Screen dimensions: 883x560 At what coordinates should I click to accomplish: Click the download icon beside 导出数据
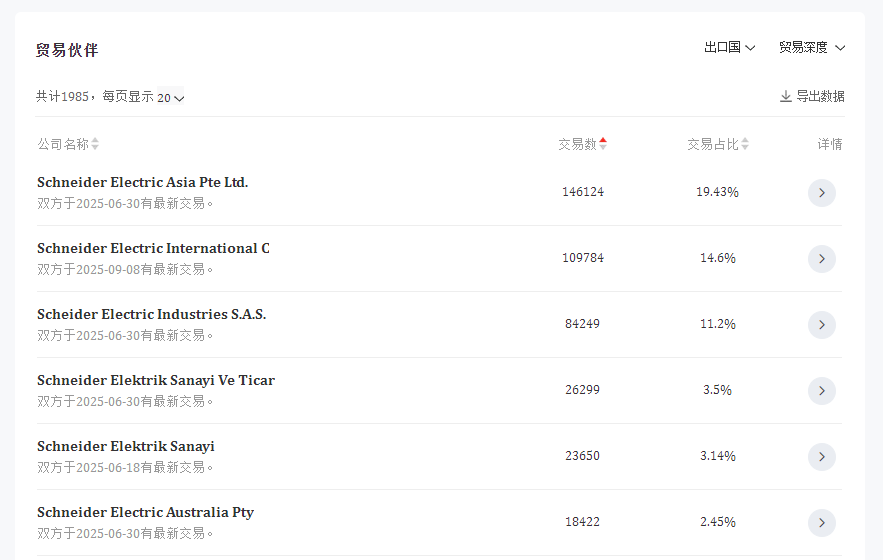[x=785, y=97]
